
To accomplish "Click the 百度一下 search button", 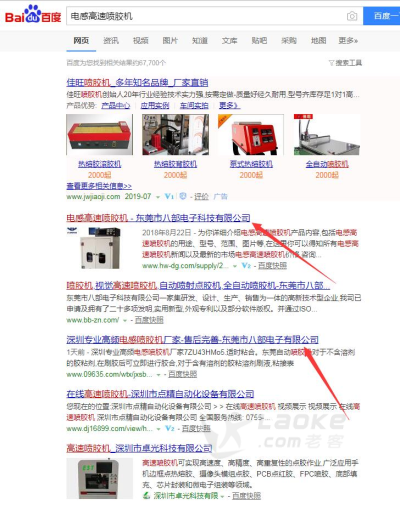I will coord(382,16).
